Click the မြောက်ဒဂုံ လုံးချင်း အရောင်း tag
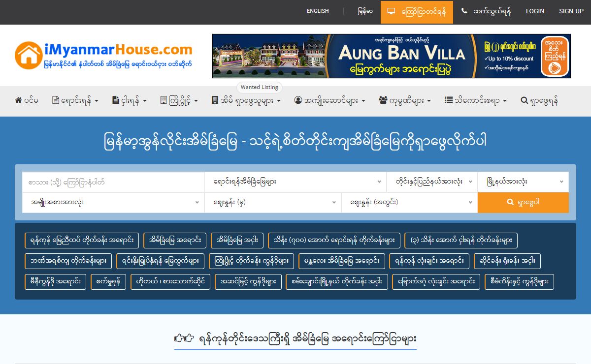This screenshot has height=364, width=591. click(436, 282)
